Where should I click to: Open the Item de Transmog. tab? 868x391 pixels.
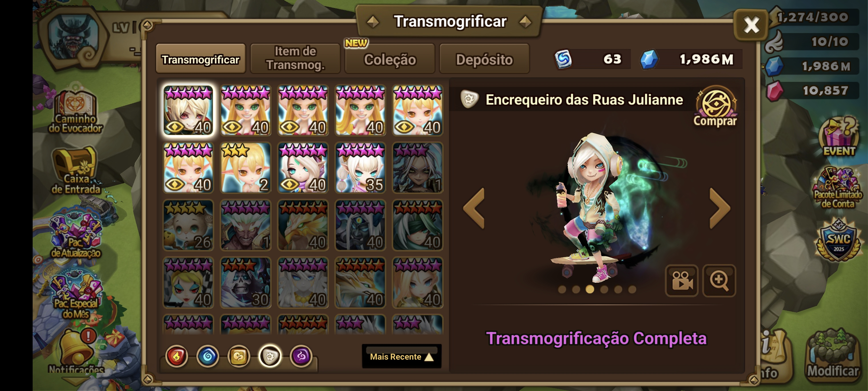[295, 58]
